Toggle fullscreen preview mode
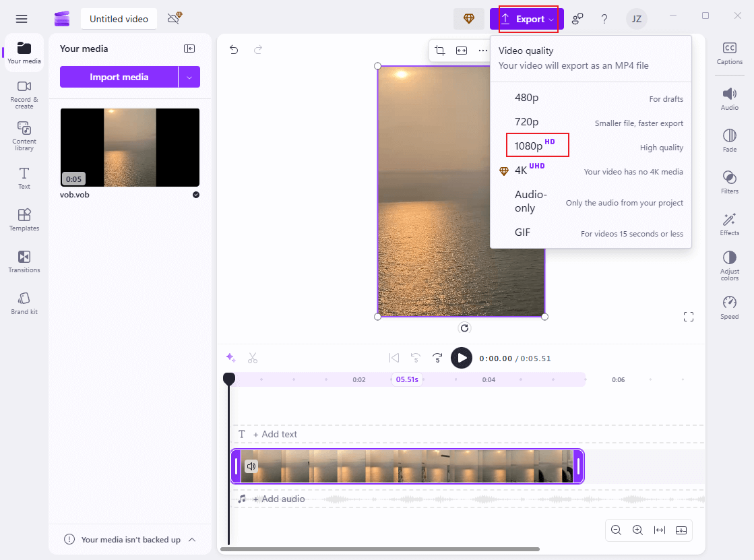 (x=689, y=316)
